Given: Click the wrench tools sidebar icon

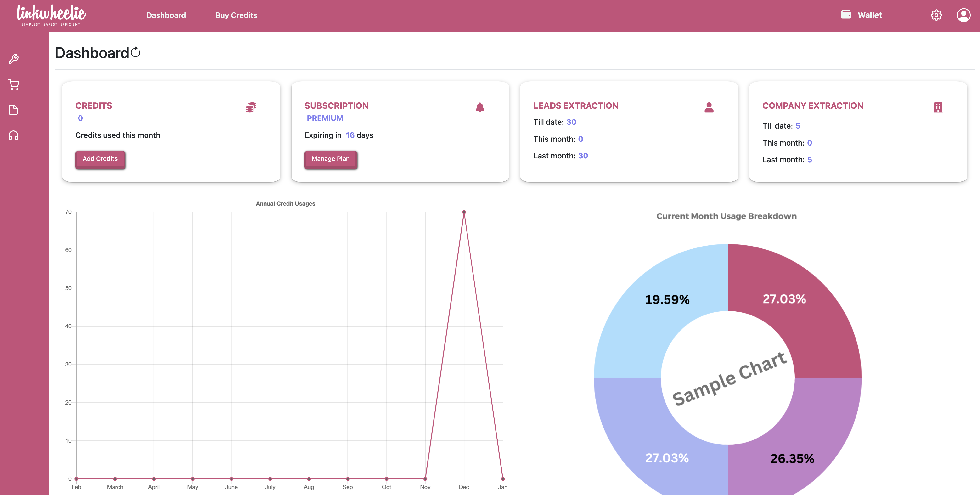Looking at the screenshot, I should (14, 59).
